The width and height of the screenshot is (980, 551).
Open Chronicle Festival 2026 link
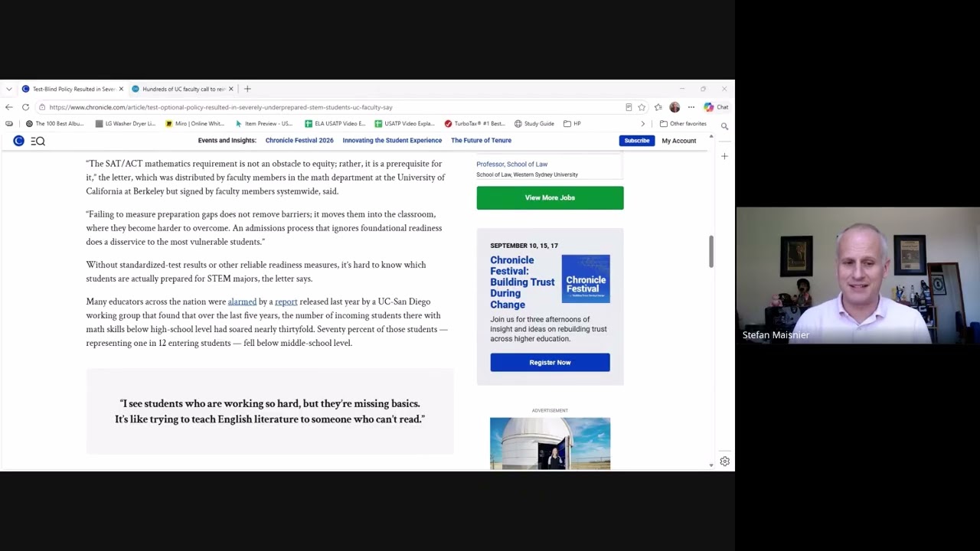pos(299,140)
